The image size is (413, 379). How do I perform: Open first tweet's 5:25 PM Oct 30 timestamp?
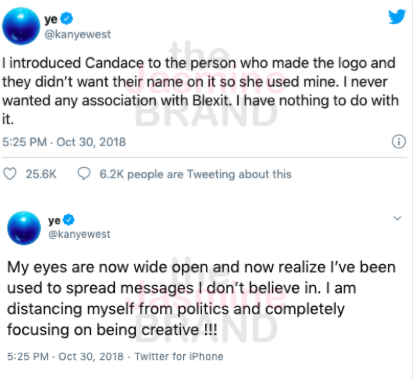click(64, 142)
